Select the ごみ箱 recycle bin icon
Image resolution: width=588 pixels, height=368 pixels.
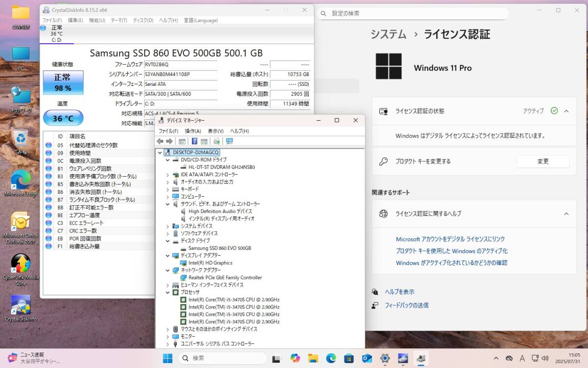(x=21, y=142)
